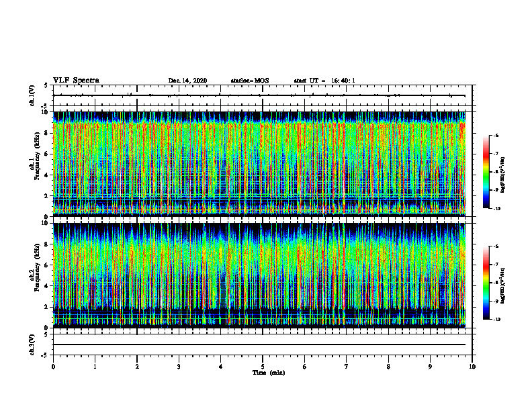Click the "-6" label on ch.2 color bar
The height and width of the screenshot is (411, 532).
point(496,246)
